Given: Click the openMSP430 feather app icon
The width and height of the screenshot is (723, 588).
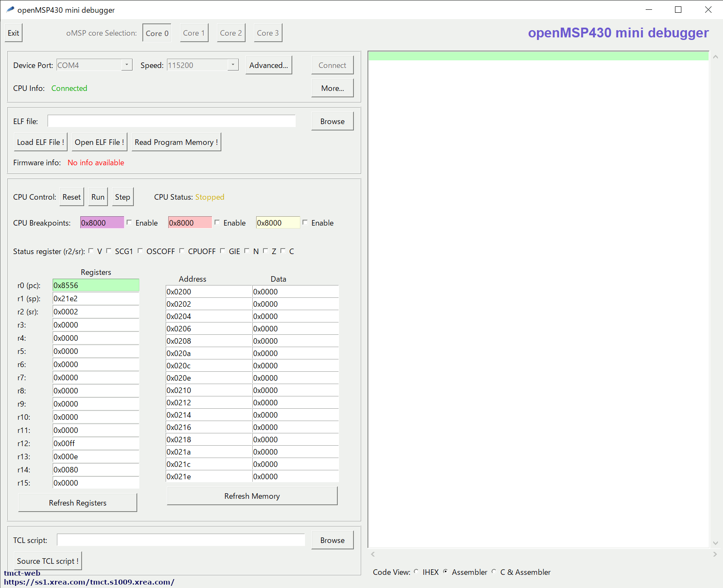Looking at the screenshot, I should [x=10, y=9].
